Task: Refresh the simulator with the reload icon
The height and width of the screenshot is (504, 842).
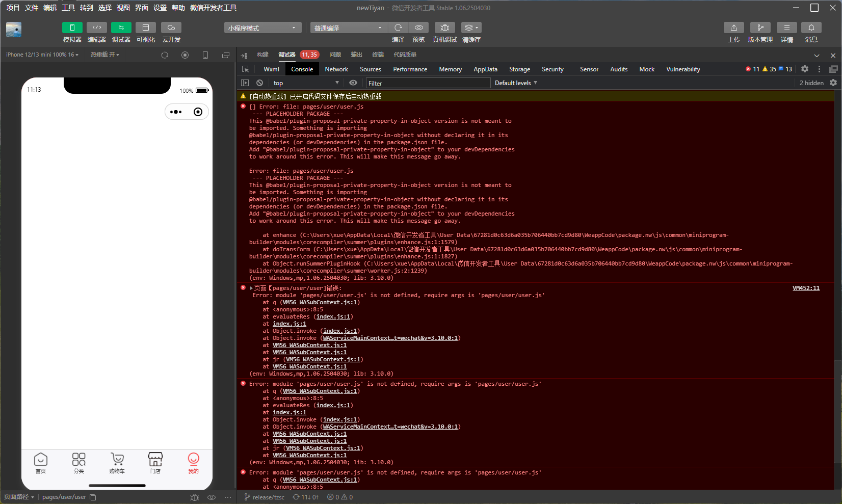Action: pyautogui.click(x=165, y=55)
